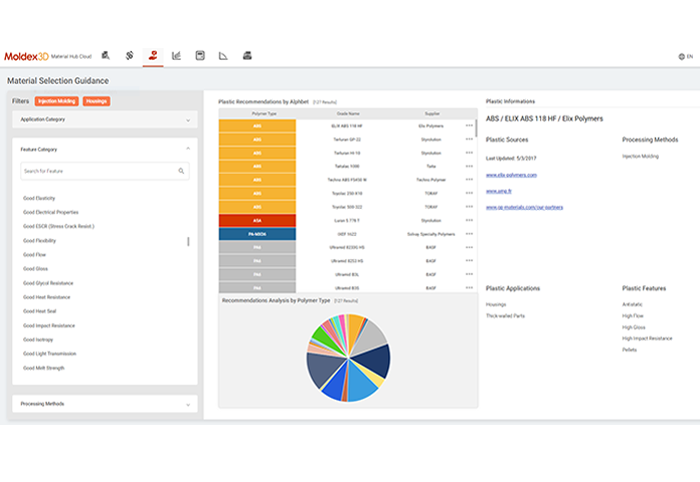Sort by the Grade Name column header
This screenshot has height=482, width=700.
tap(348, 114)
